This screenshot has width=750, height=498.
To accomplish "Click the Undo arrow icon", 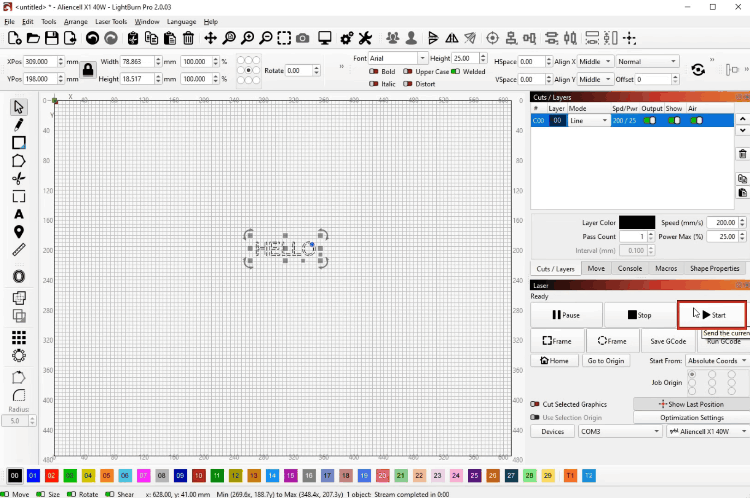I will [x=92, y=38].
